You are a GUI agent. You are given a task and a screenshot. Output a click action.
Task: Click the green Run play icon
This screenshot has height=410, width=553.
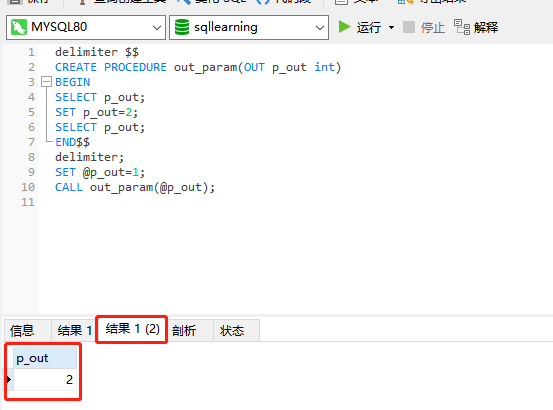click(344, 27)
